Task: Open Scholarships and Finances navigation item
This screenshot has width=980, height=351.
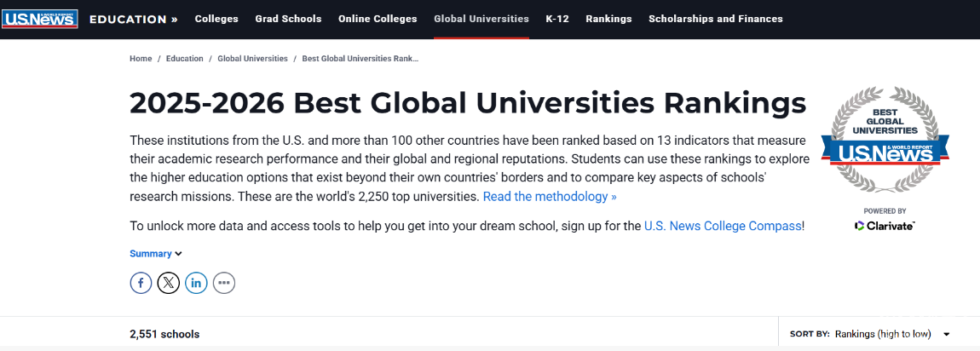Action: 716,19
